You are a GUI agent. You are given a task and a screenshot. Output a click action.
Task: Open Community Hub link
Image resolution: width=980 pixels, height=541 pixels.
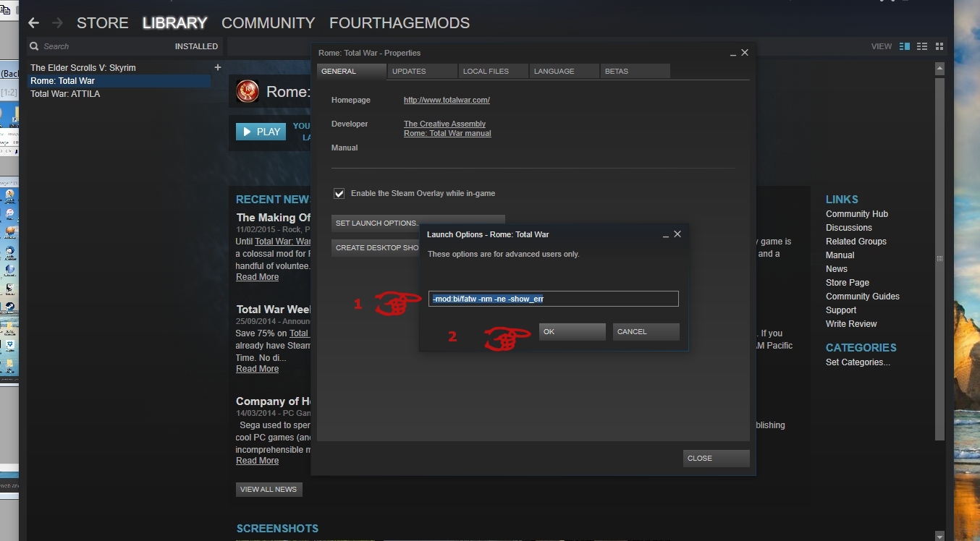[x=857, y=214]
